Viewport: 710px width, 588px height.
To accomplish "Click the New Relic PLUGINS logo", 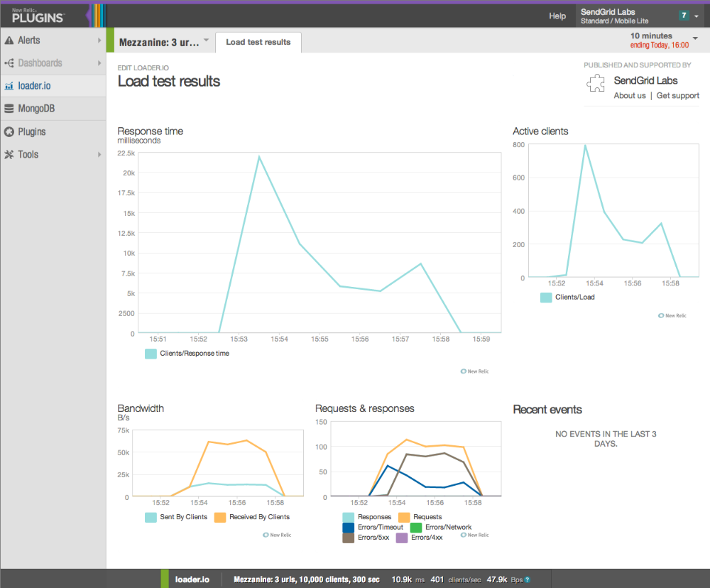I will [x=38, y=16].
